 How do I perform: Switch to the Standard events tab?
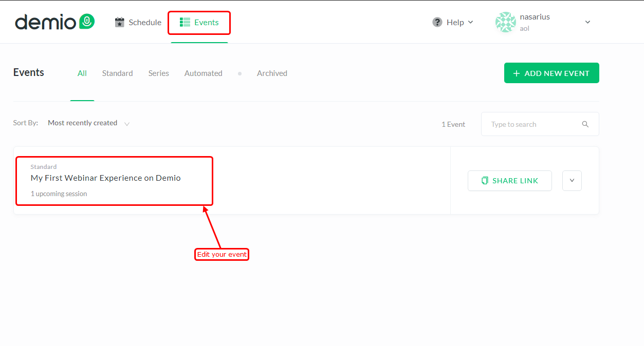tap(117, 73)
